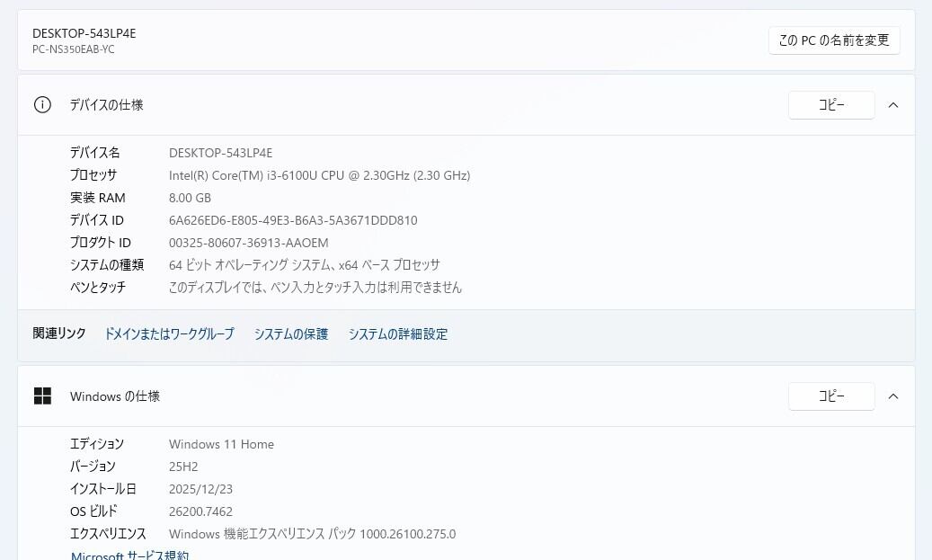Image resolution: width=932 pixels, height=560 pixels.
Task: Collapse the Windows の仕様 section chevron
Action: click(892, 396)
